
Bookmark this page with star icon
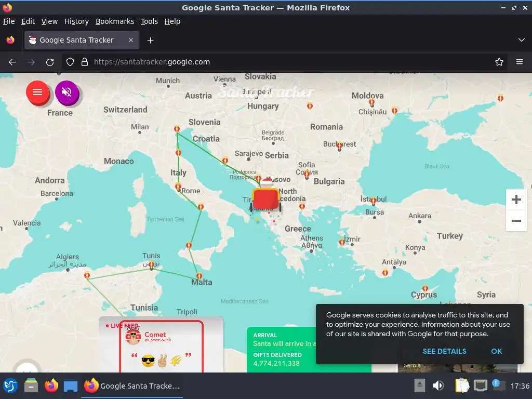pos(499,62)
